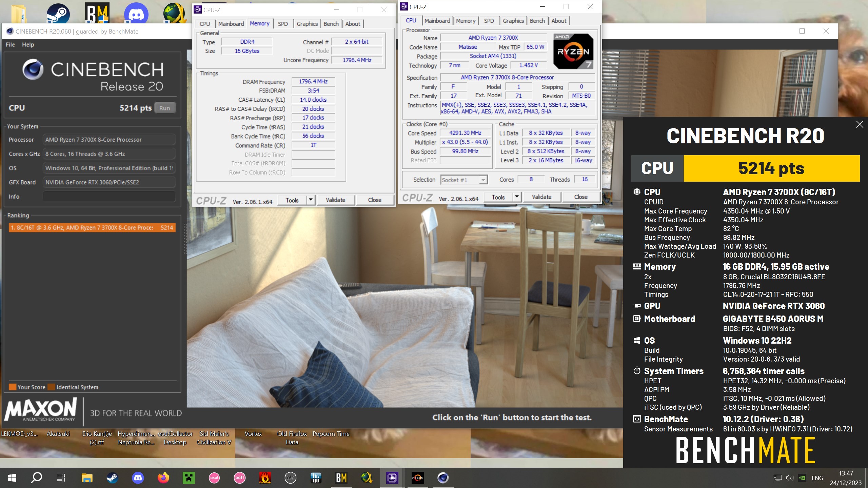Open Ryzen Master icon in the taskbar

click(417, 478)
